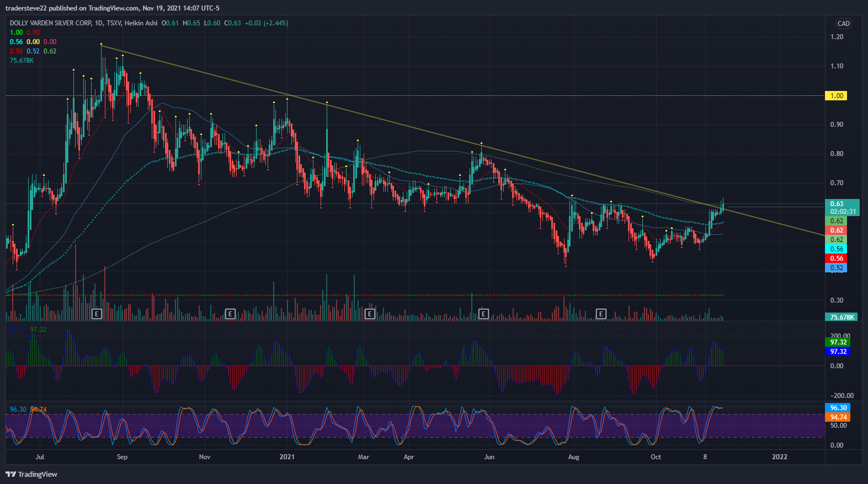Click the 2021 label on the time axis
Viewport: 868px width, 484px height.
(287, 457)
